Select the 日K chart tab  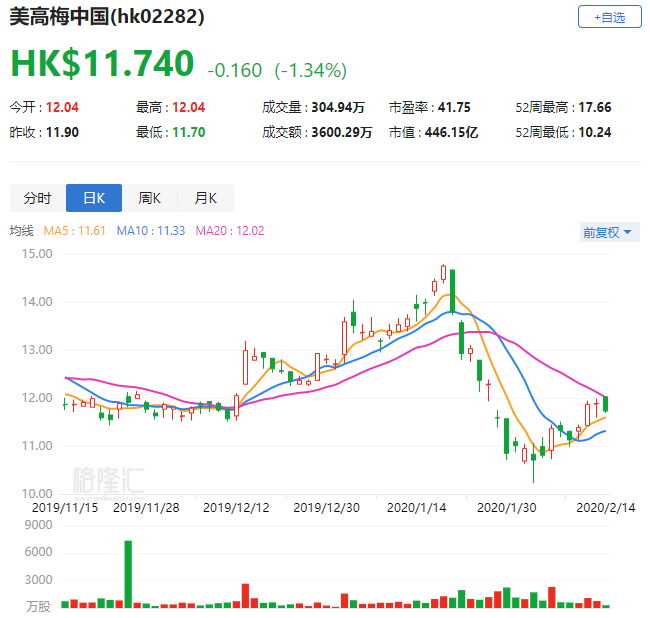click(x=94, y=198)
